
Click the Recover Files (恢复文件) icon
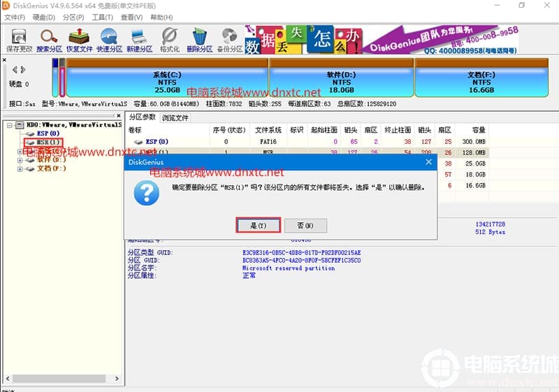[79, 41]
